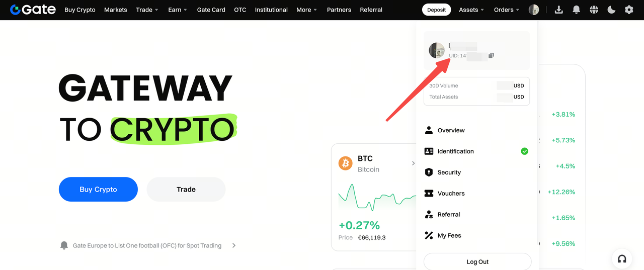Click the Gate logo
Image resolution: width=644 pixels, height=270 pixels.
click(33, 10)
